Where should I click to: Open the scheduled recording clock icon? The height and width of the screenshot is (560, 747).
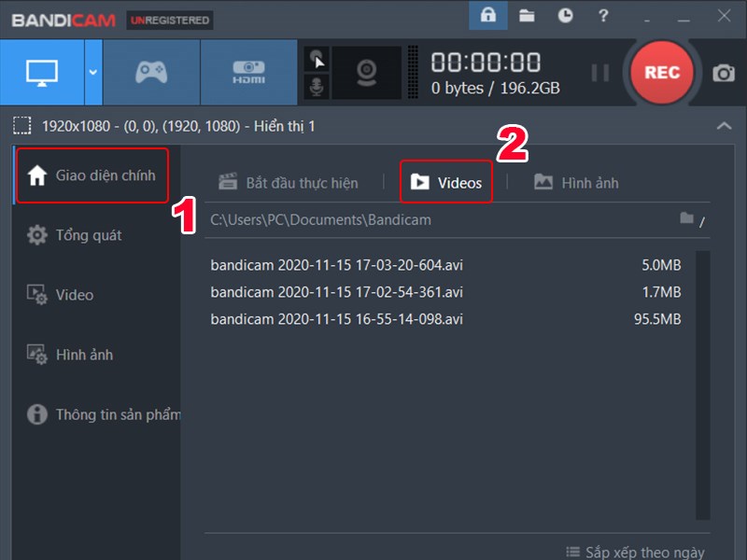coord(565,16)
